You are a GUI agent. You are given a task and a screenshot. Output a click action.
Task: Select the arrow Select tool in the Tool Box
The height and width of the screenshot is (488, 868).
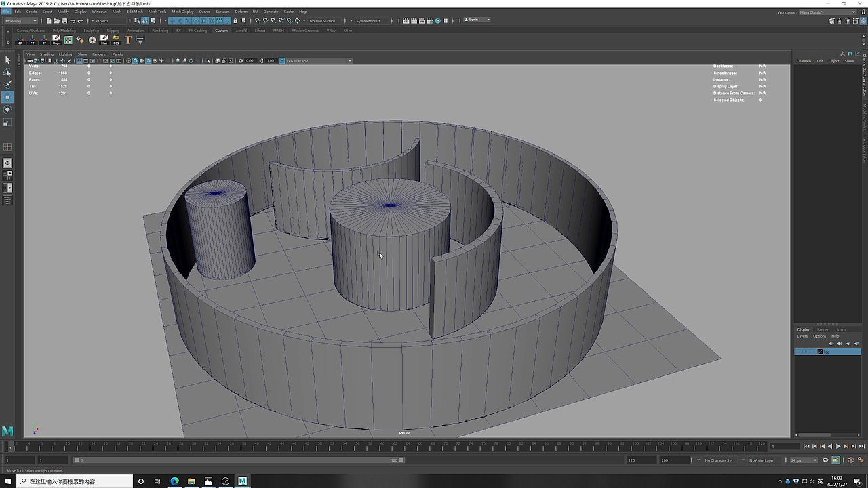coord(7,60)
